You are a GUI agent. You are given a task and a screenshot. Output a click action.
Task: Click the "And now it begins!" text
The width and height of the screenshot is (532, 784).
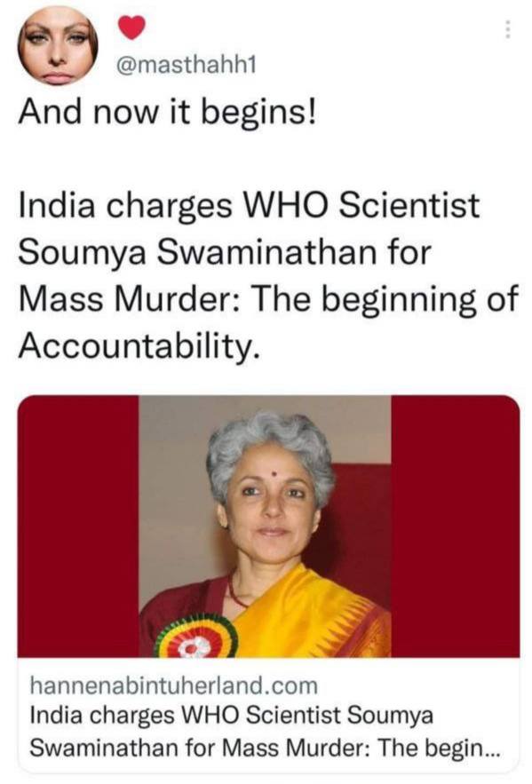pos(168,111)
